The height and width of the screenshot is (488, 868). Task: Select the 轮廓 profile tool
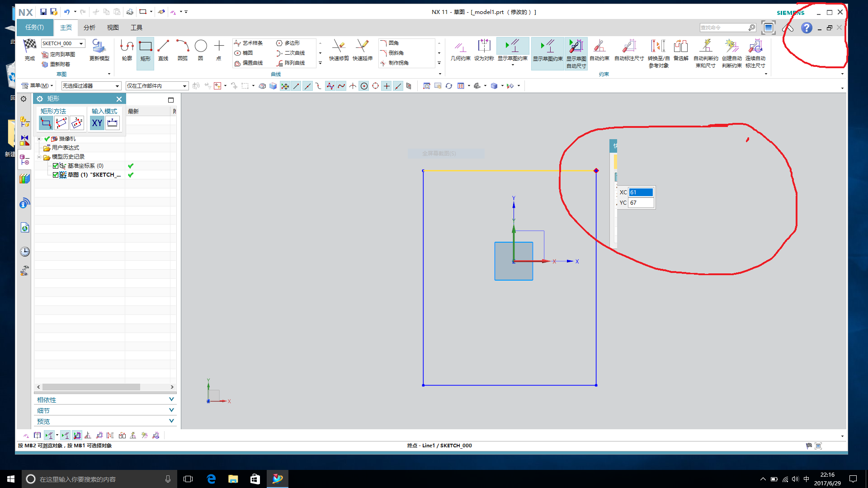[127, 50]
